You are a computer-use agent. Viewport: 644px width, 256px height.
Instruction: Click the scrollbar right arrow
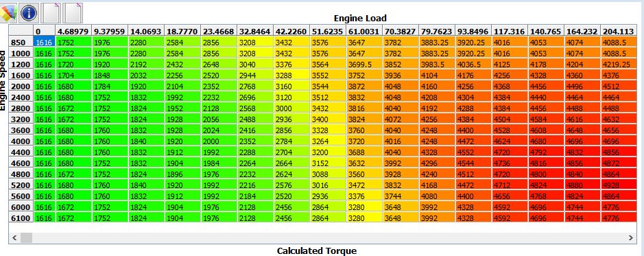coord(631,237)
